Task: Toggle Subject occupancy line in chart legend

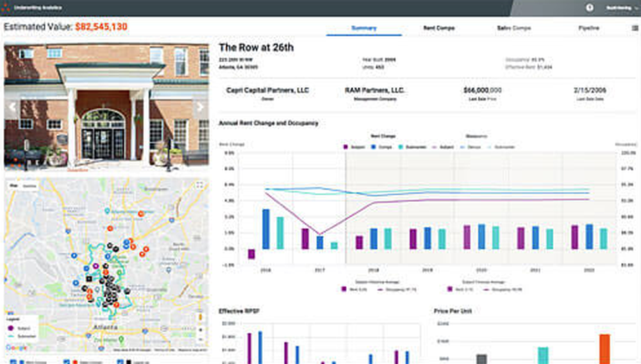Action: pyautogui.click(x=443, y=147)
